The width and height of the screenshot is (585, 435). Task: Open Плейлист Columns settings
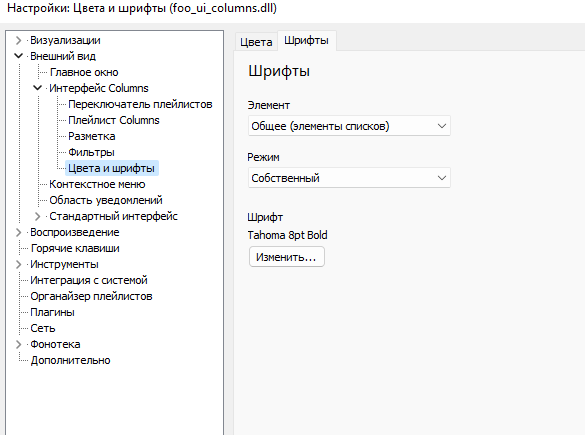(x=114, y=120)
